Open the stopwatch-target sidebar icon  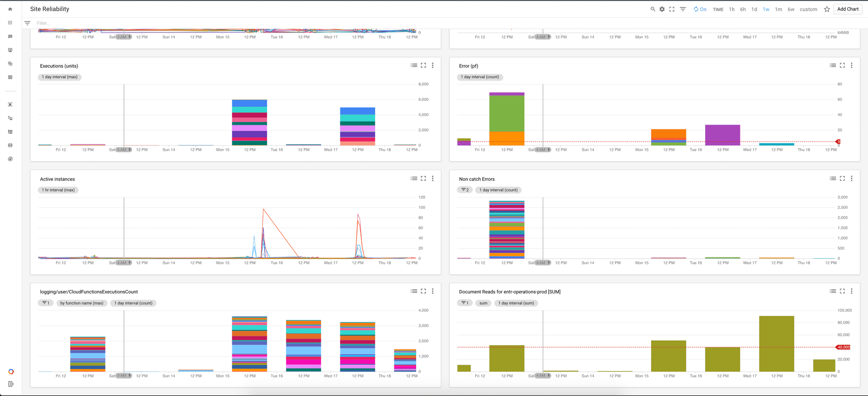coord(10,159)
